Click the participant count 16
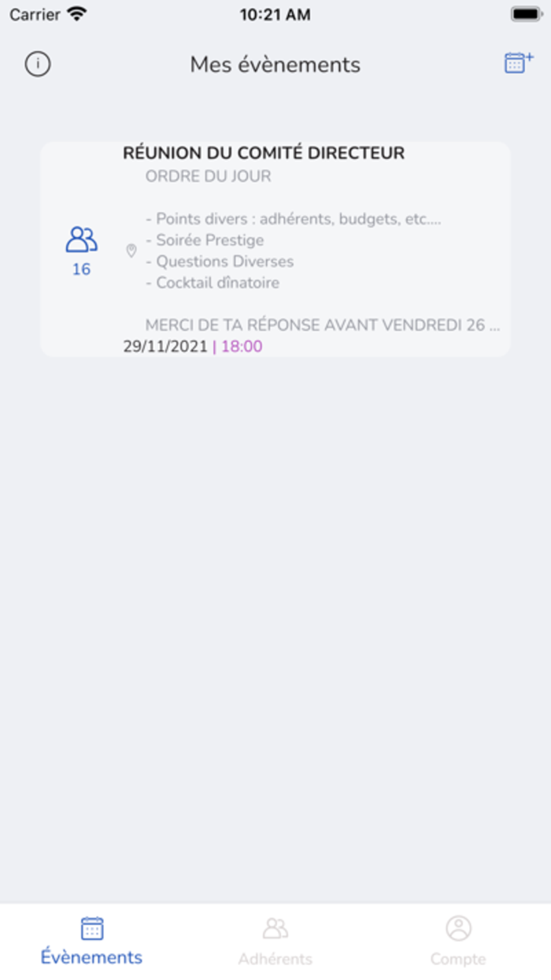 (81, 269)
